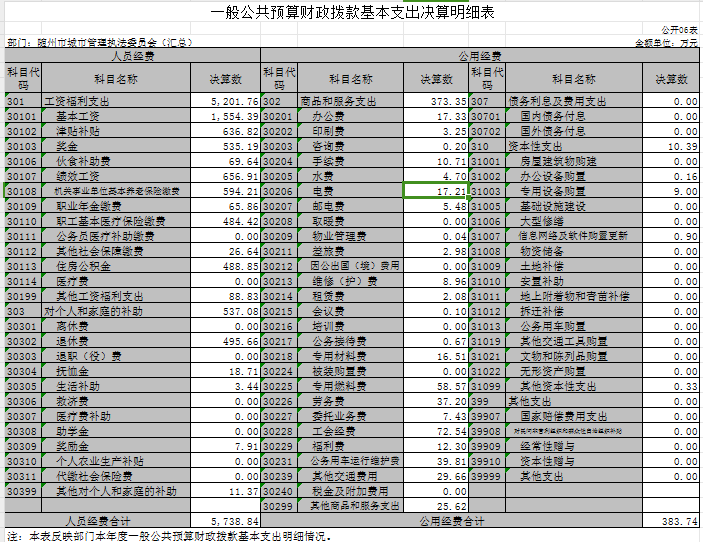Click the 专用设备购置 cell
Viewport: 703px width, 542px height.
[574, 191]
